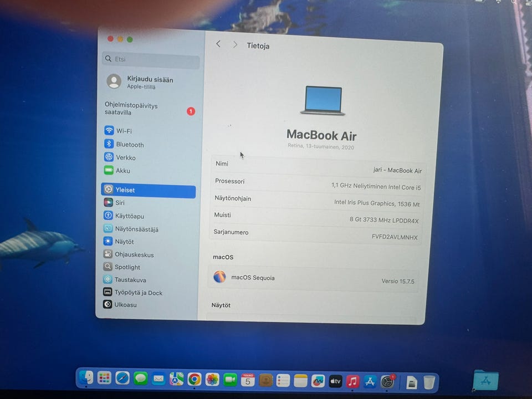Open Contacts from the Dock
Image resolution: width=532 pixels, height=399 pixels.
(266, 380)
